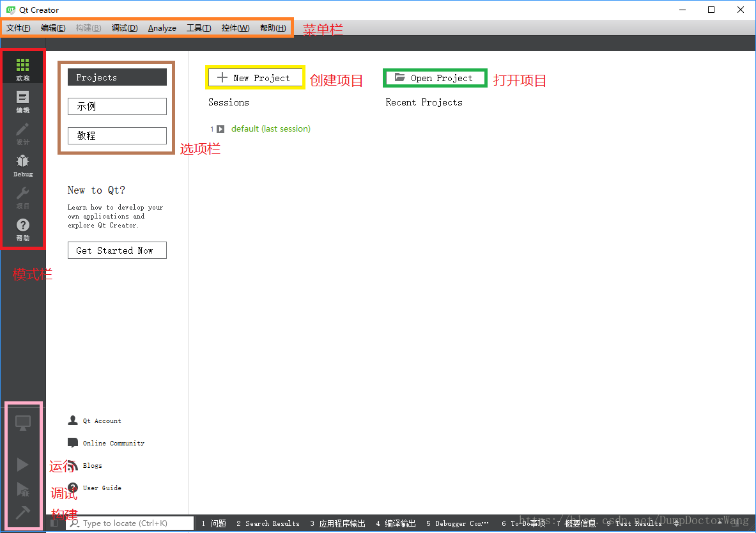Open the 调试(D) menu

125,28
